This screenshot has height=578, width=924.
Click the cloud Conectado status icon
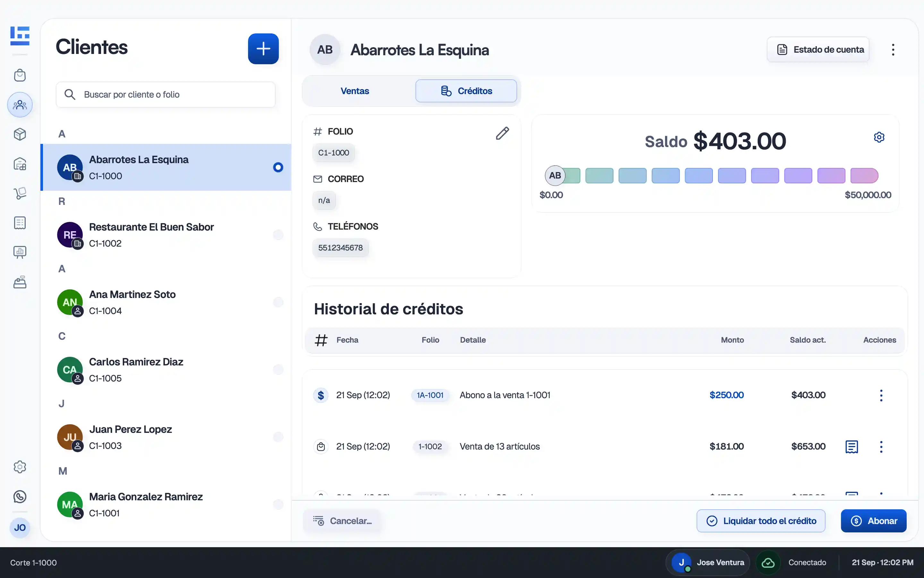point(768,563)
